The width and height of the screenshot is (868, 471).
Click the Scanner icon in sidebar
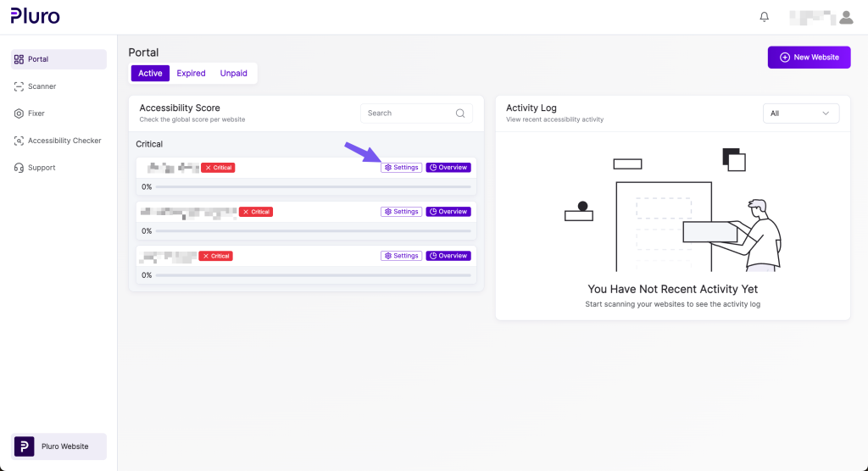click(x=19, y=86)
